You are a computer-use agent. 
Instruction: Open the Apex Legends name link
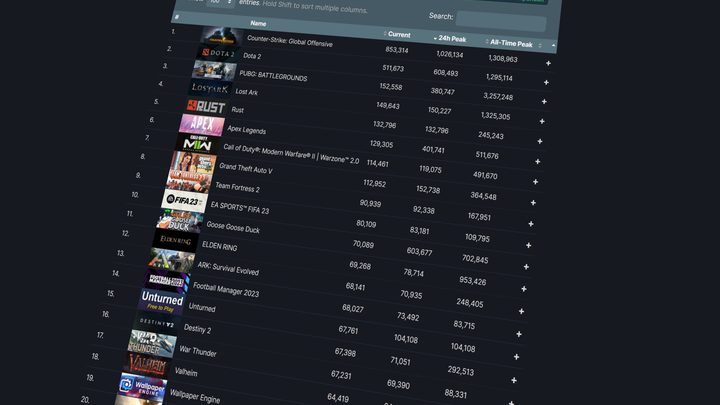click(x=247, y=130)
